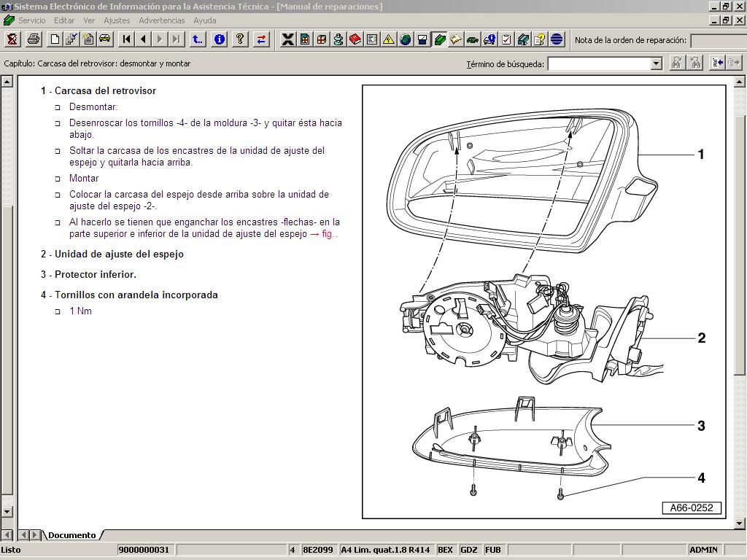
Task: Select the Documento tab at bottom
Action: [x=72, y=534]
